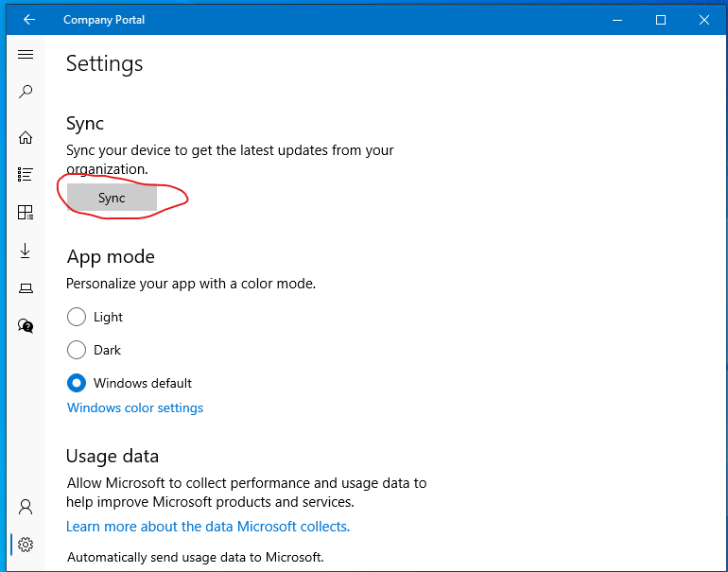728x572 pixels.
Task: Open search with the magnifier icon
Action: (26, 92)
